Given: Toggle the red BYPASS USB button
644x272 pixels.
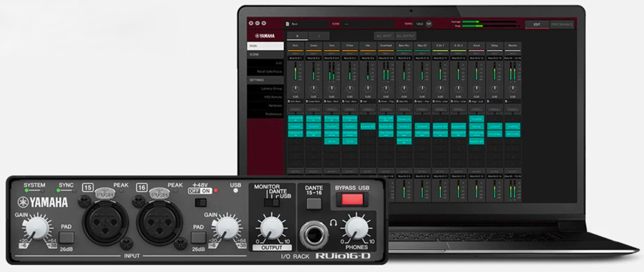Looking at the screenshot, I should pyautogui.click(x=352, y=200).
